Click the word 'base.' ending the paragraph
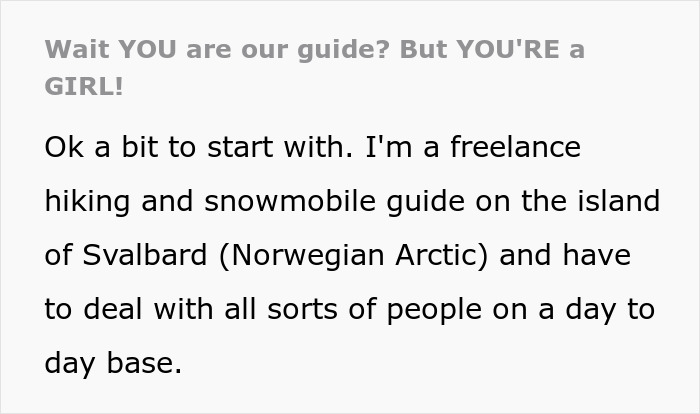 click(144, 363)
